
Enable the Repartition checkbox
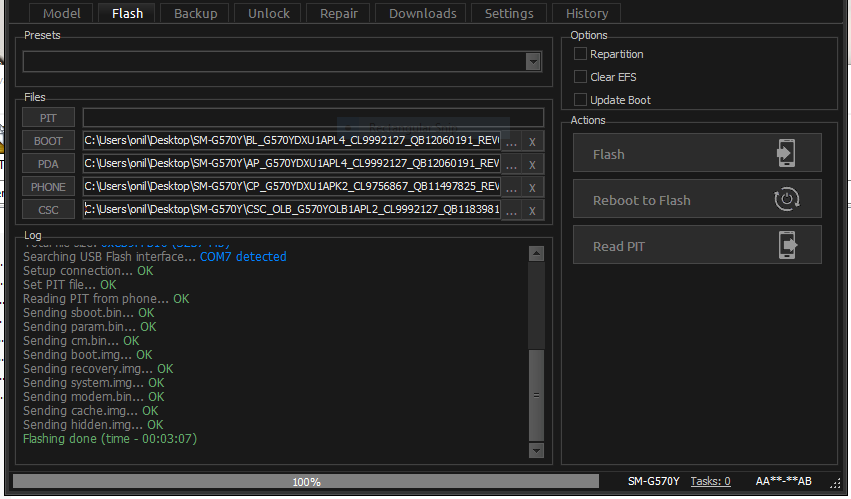pos(580,54)
